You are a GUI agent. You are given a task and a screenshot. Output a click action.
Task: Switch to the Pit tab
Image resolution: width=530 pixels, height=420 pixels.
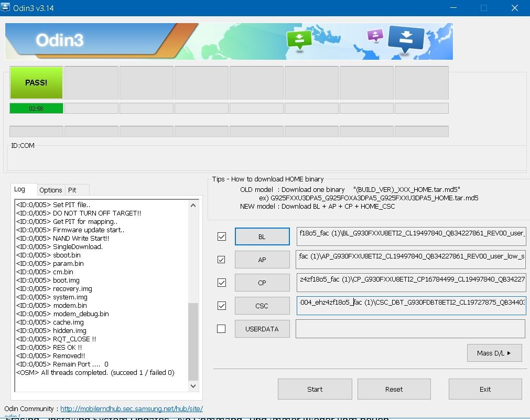72,190
